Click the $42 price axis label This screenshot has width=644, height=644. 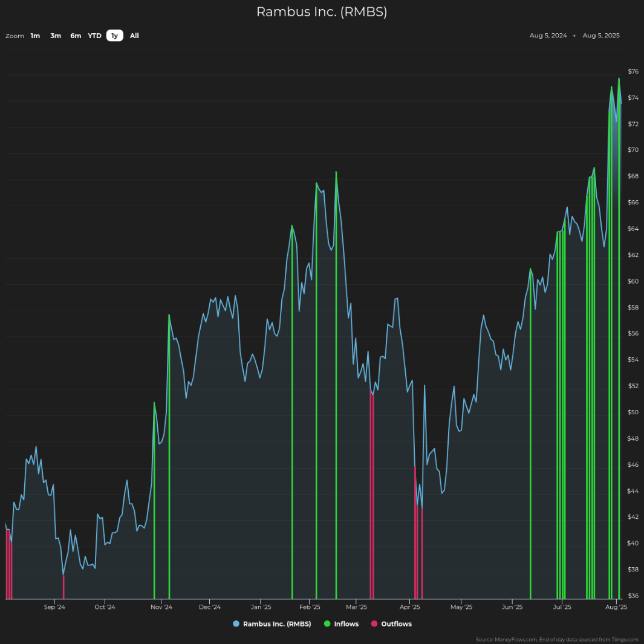pos(633,517)
